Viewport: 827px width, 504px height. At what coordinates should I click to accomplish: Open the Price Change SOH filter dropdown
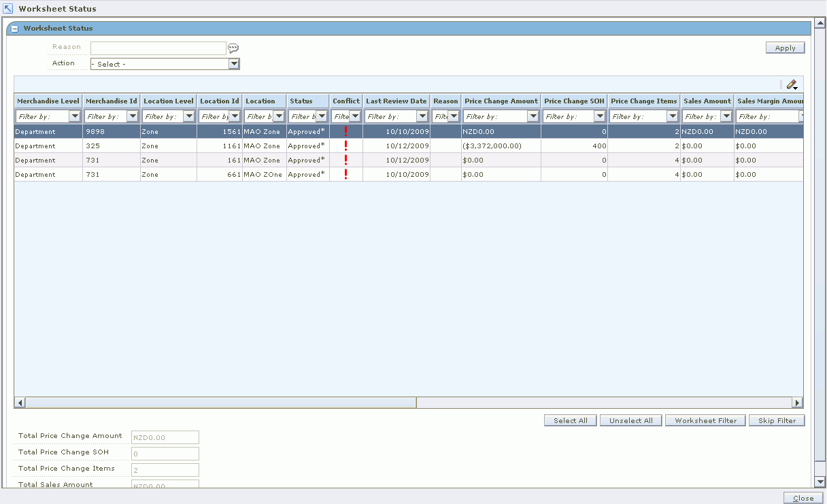(x=600, y=116)
